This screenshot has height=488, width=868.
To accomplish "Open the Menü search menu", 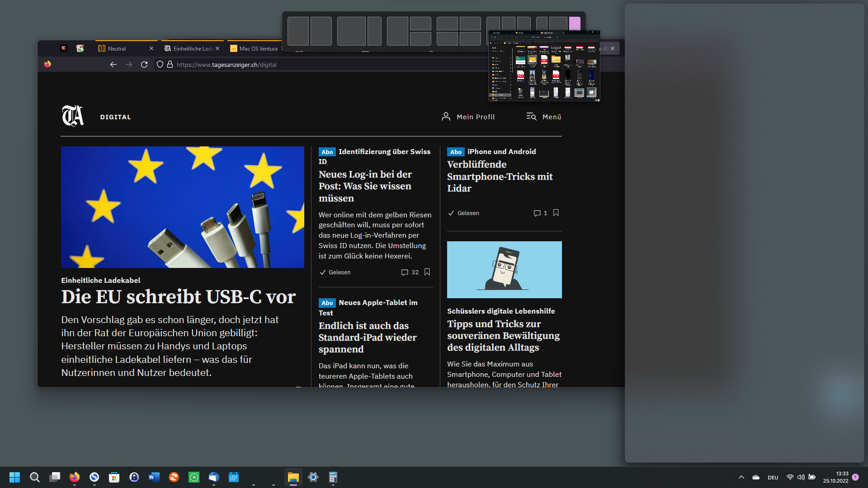I will 544,117.
